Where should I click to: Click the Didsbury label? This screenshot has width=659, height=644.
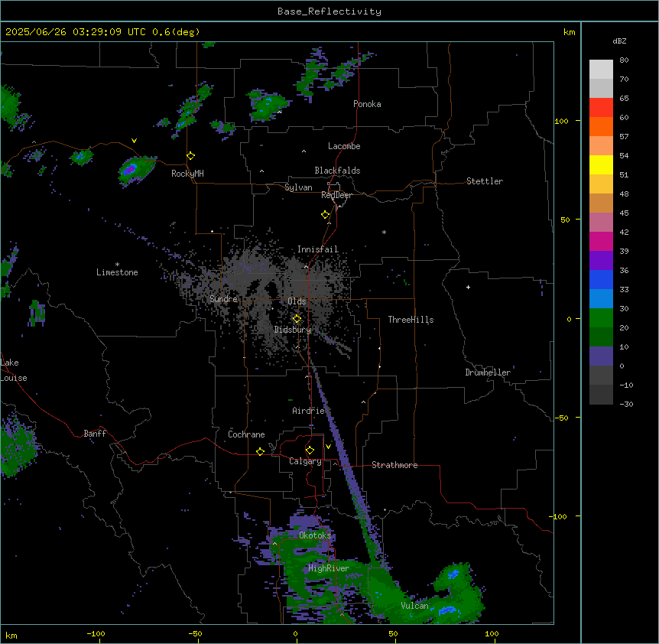pos(292,330)
